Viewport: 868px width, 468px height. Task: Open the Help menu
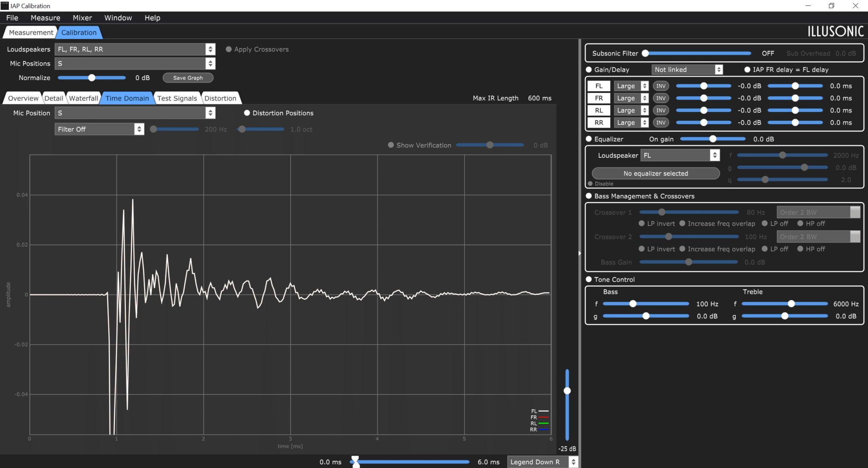coord(152,18)
